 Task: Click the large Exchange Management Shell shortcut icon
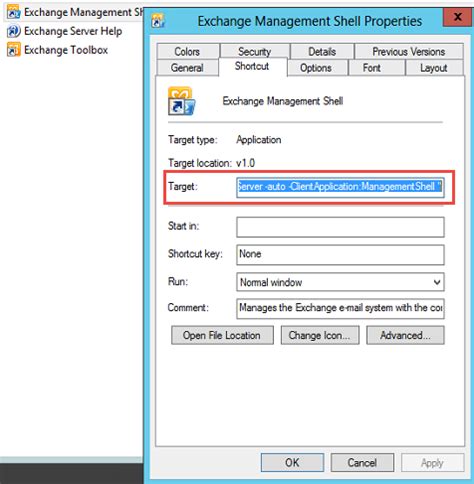[x=182, y=101]
